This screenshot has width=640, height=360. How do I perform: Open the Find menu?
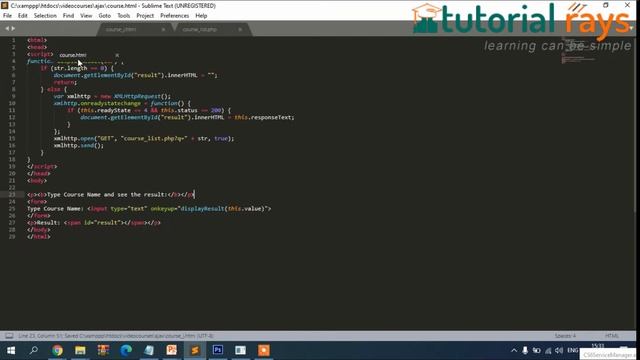[68, 16]
